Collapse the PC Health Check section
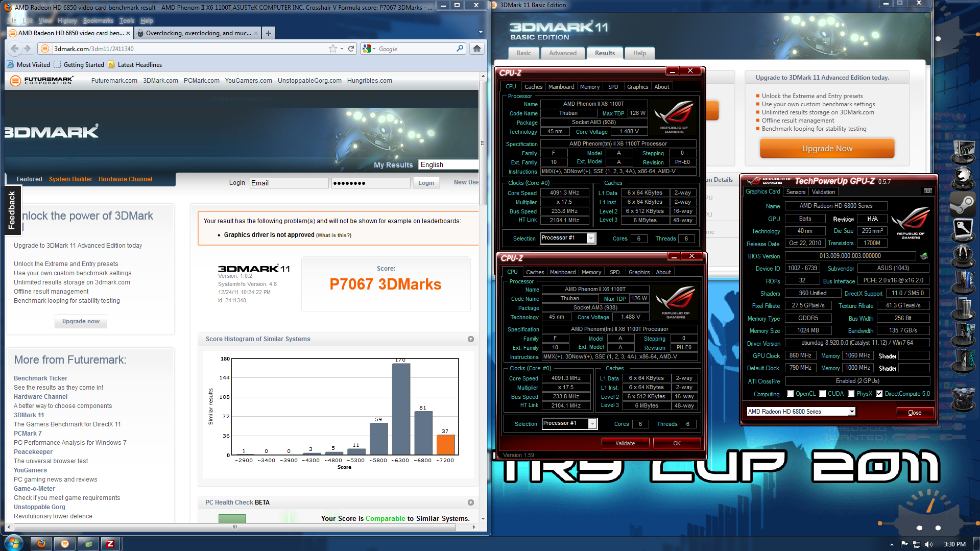Viewport: 980px width, 551px height. click(x=471, y=502)
